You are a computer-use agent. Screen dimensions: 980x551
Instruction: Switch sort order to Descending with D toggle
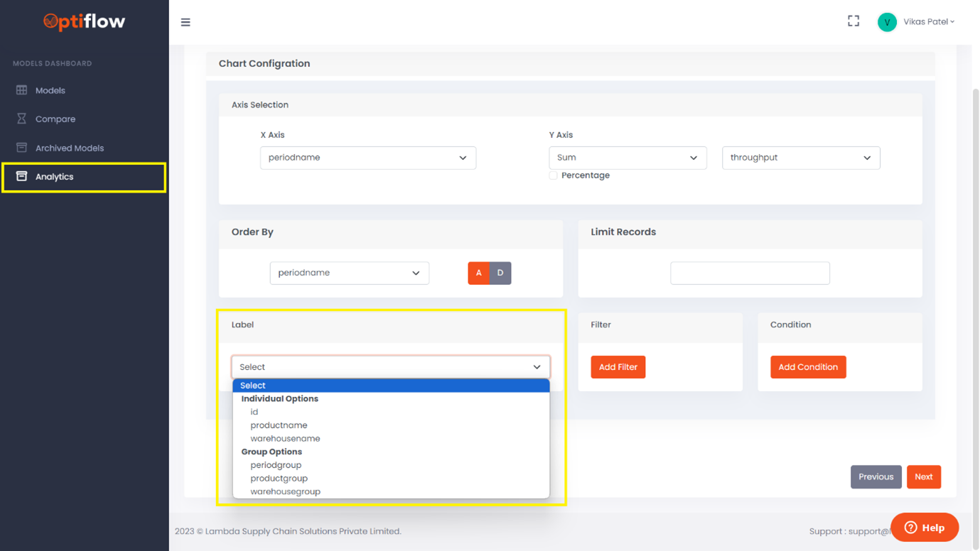(500, 273)
